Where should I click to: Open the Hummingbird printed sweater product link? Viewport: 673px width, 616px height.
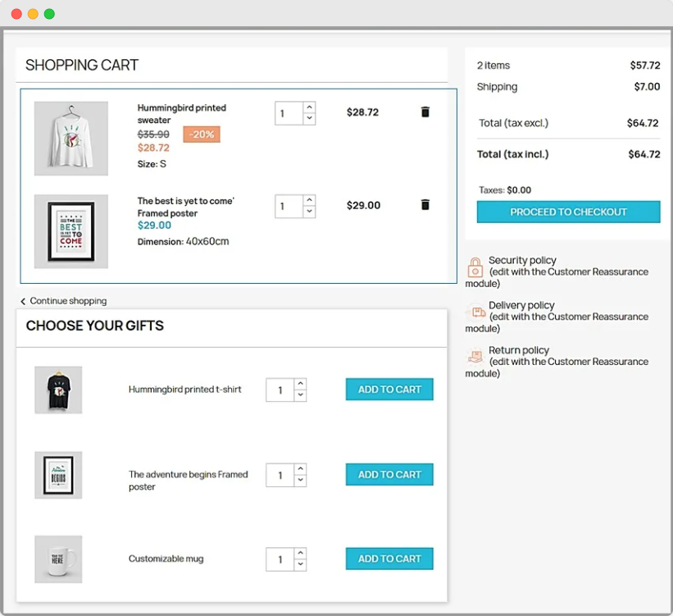coord(181,114)
